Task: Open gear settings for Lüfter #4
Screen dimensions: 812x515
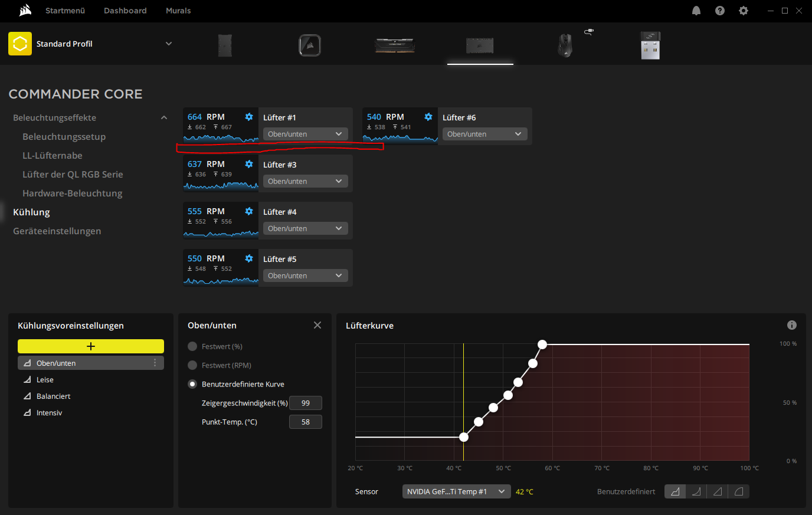Action: tap(249, 211)
